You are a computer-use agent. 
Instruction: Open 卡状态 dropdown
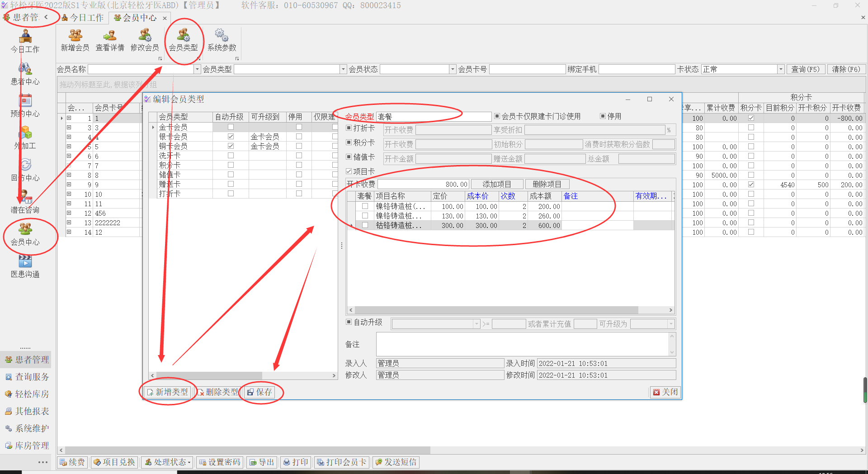tap(780, 69)
